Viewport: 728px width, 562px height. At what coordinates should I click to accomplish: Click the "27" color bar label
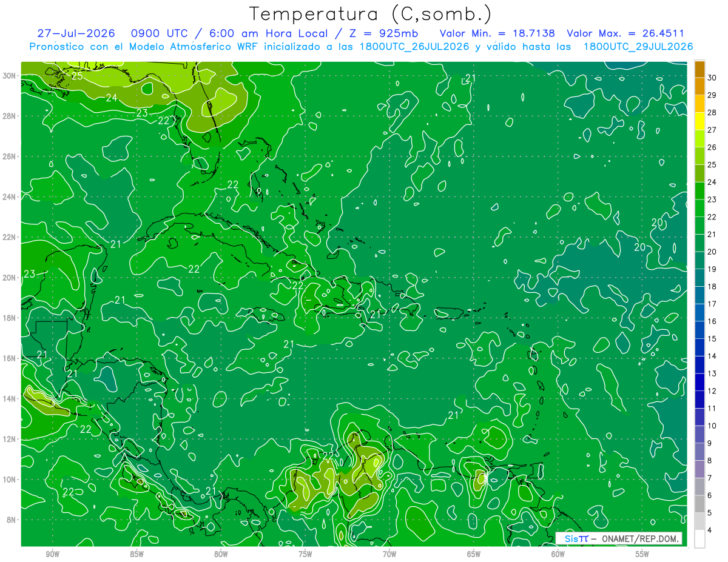712,130
